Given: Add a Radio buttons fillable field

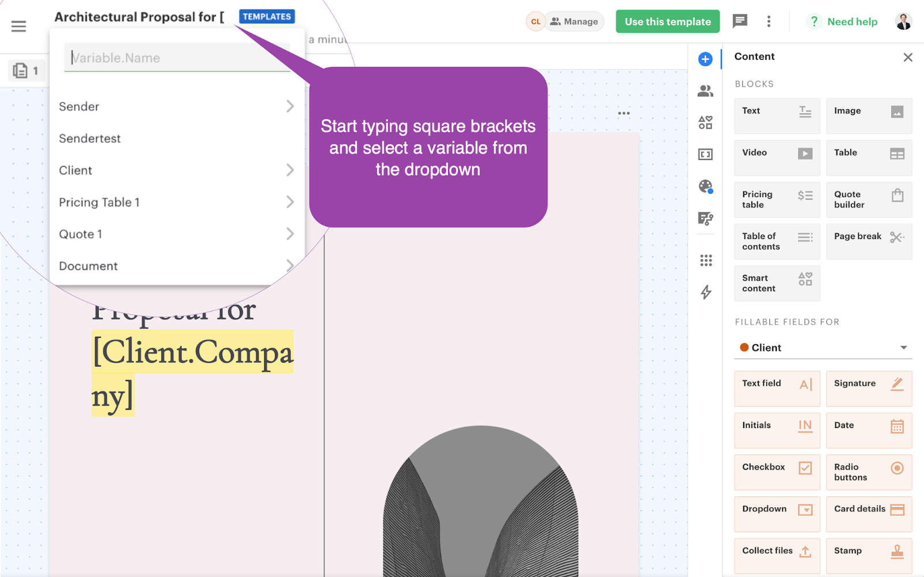Looking at the screenshot, I should point(869,472).
